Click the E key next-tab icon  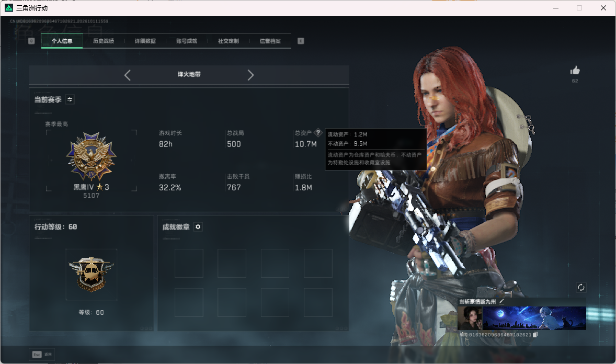[x=301, y=41]
